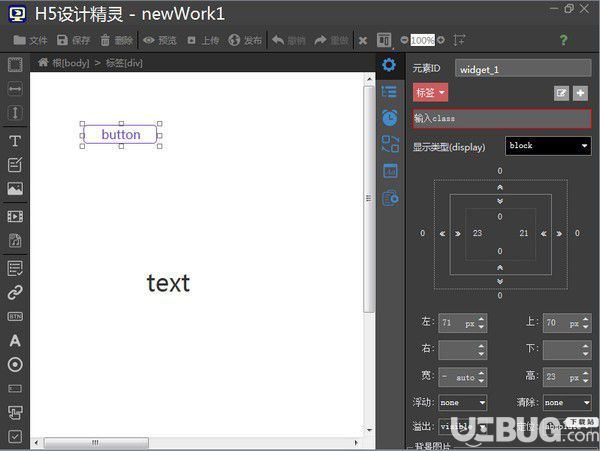Select the T text tool
The height and width of the screenshot is (451, 600).
click(15, 141)
